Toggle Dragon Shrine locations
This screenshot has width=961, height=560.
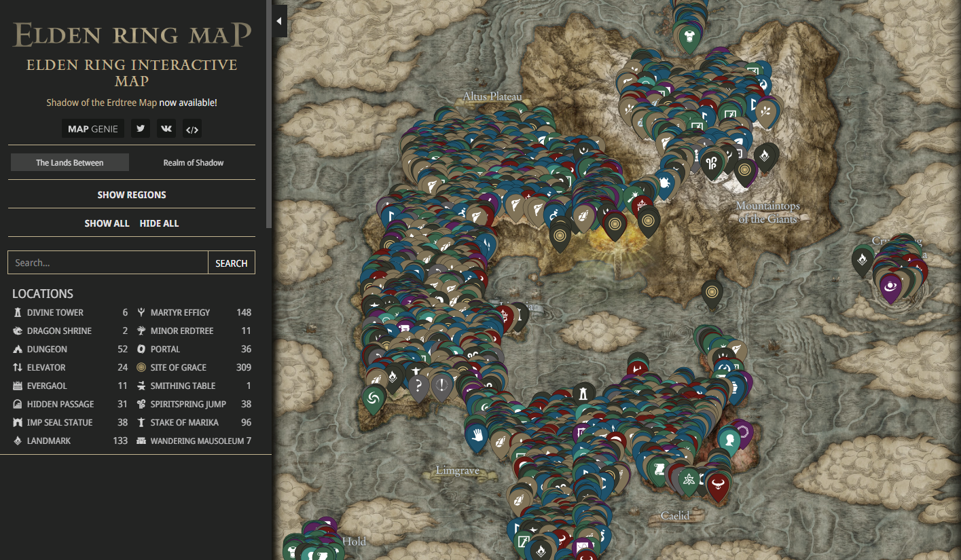pyautogui.click(x=70, y=331)
